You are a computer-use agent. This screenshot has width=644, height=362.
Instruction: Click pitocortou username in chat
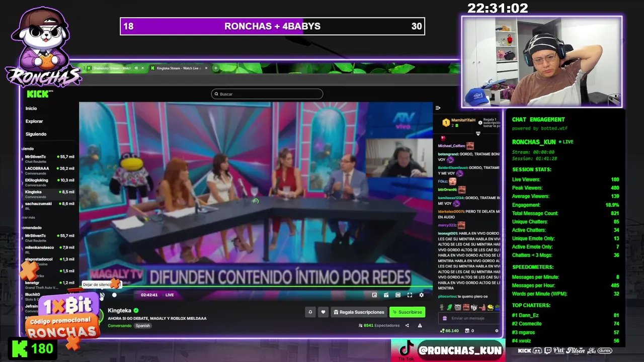point(447,297)
